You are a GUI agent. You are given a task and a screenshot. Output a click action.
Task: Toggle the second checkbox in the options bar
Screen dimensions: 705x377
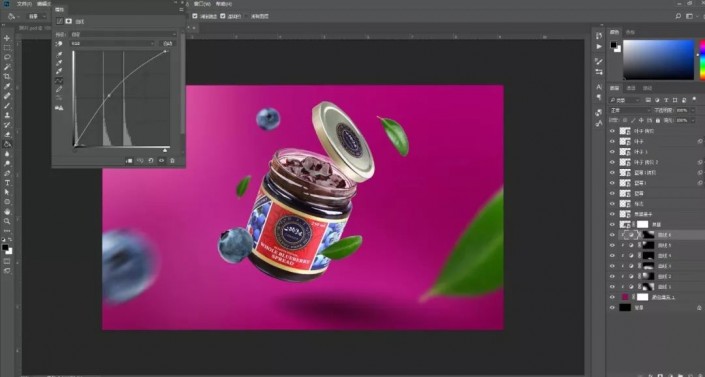click(x=223, y=16)
